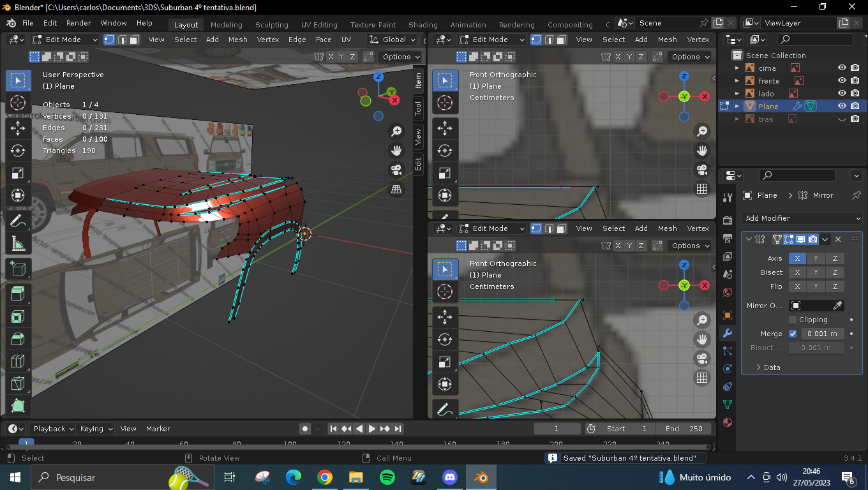Select the Cursor tool in left toolbar
Screen dimensions: 868x490
tap(18, 103)
